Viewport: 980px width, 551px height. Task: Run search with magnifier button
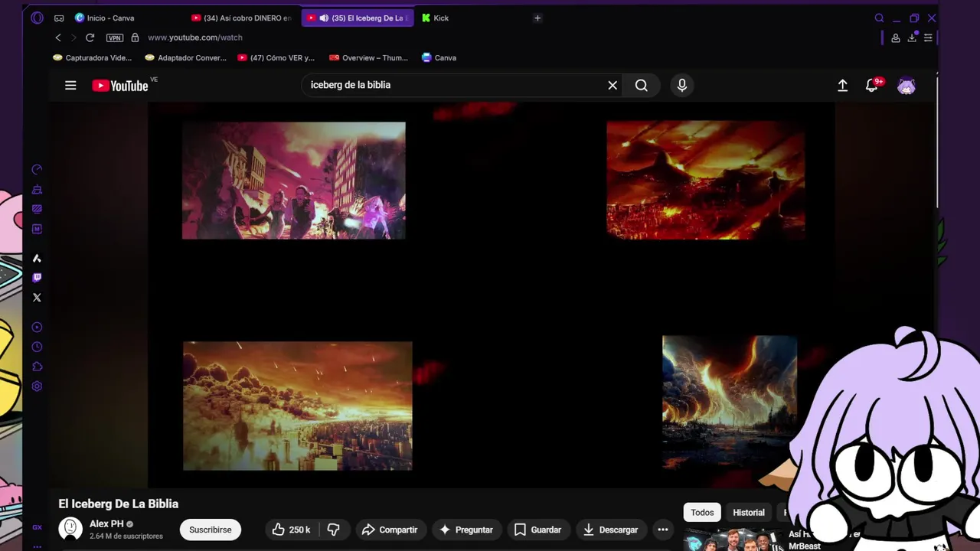pos(642,85)
